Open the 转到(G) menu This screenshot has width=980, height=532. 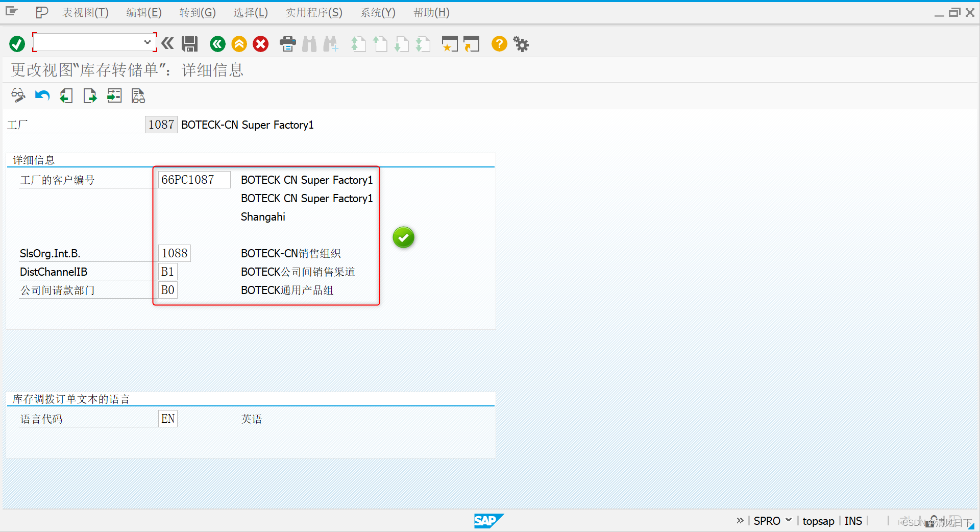click(x=197, y=12)
